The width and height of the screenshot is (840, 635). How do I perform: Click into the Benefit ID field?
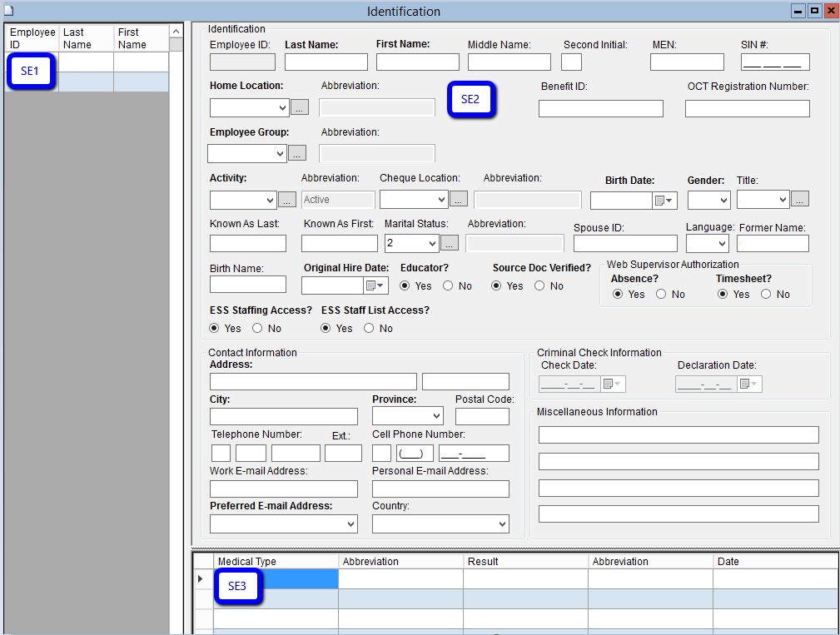tap(600, 108)
